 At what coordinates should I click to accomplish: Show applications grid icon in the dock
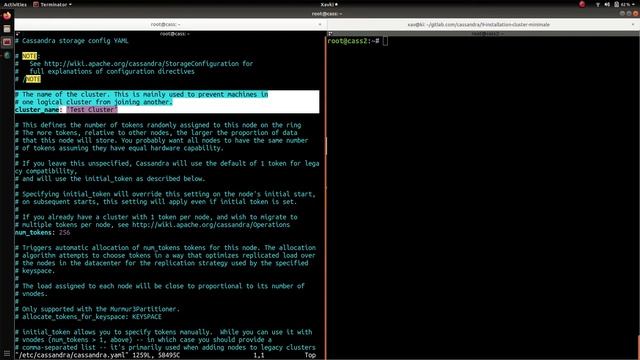[7, 353]
